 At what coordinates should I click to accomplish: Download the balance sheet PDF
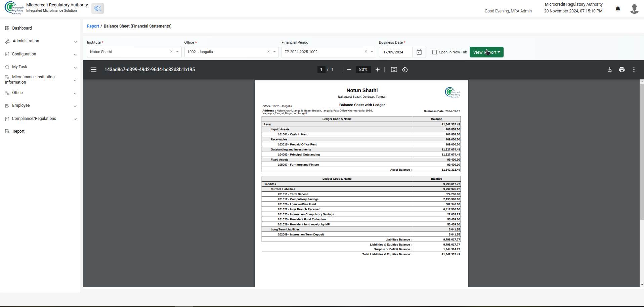point(610,70)
